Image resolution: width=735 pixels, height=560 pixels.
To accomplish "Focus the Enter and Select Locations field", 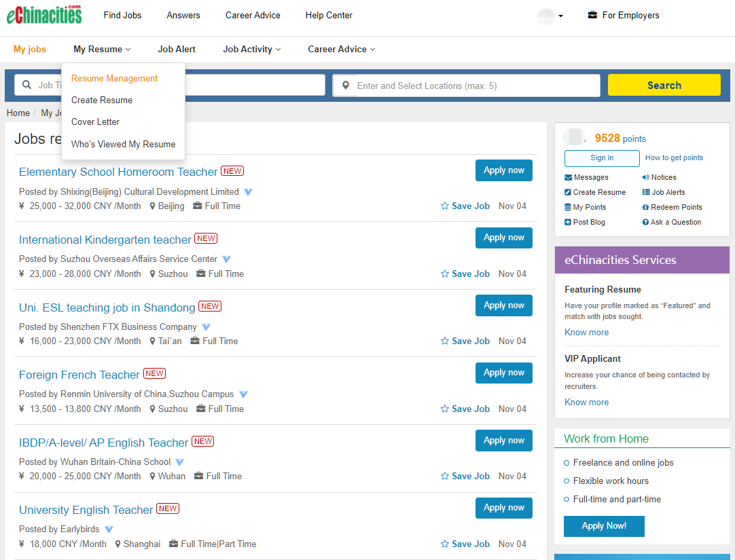I will [x=467, y=86].
